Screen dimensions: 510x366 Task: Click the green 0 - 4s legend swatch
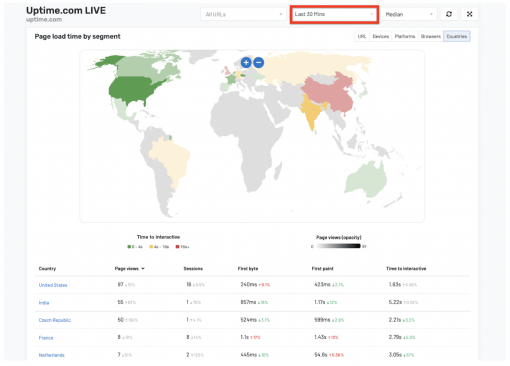click(129, 247)
